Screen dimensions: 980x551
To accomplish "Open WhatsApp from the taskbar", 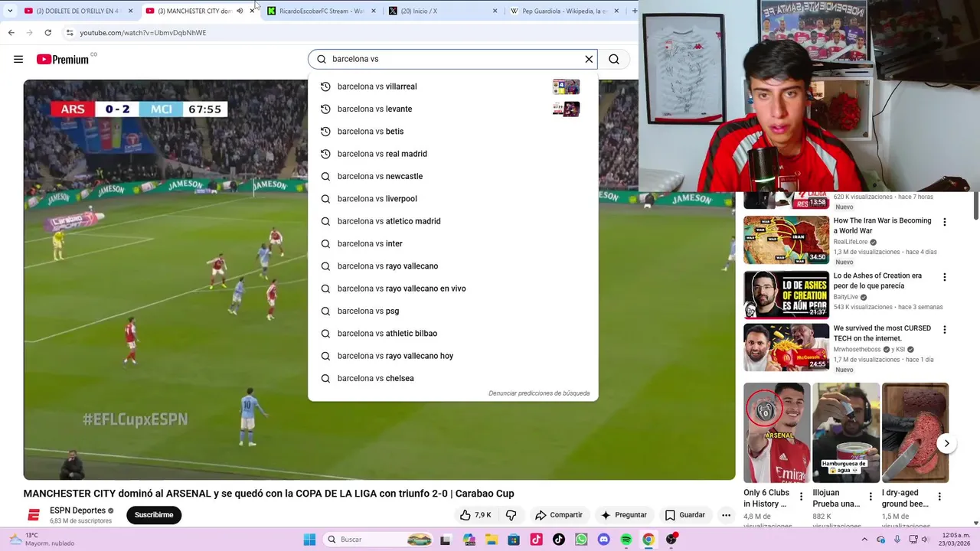I will pos(581,540).
